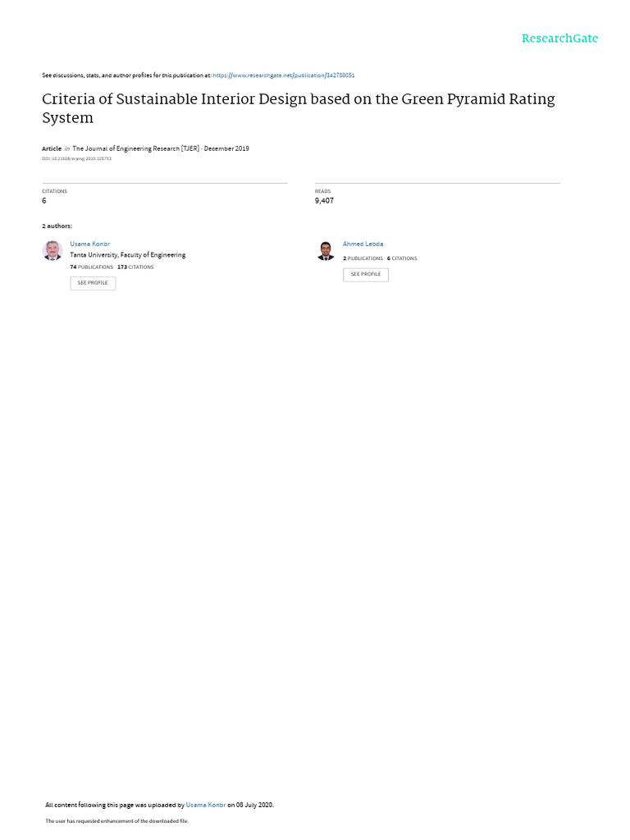Open Usama Konbr author name link
Viewport: 630px width, 840px height.
coord(90,244)
